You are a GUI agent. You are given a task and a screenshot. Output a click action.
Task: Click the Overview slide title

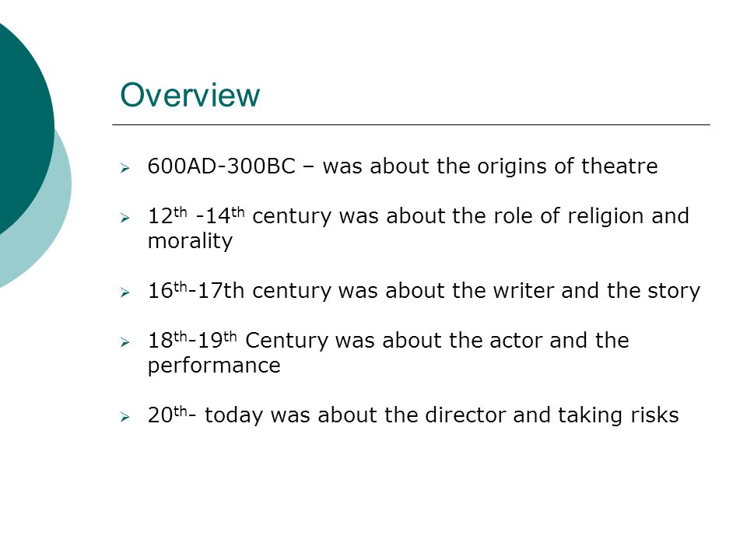tap(190, 95)
